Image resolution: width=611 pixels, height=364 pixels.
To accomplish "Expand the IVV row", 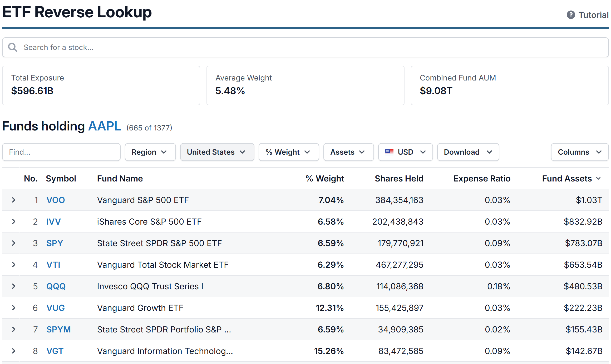I will [14, 221].
